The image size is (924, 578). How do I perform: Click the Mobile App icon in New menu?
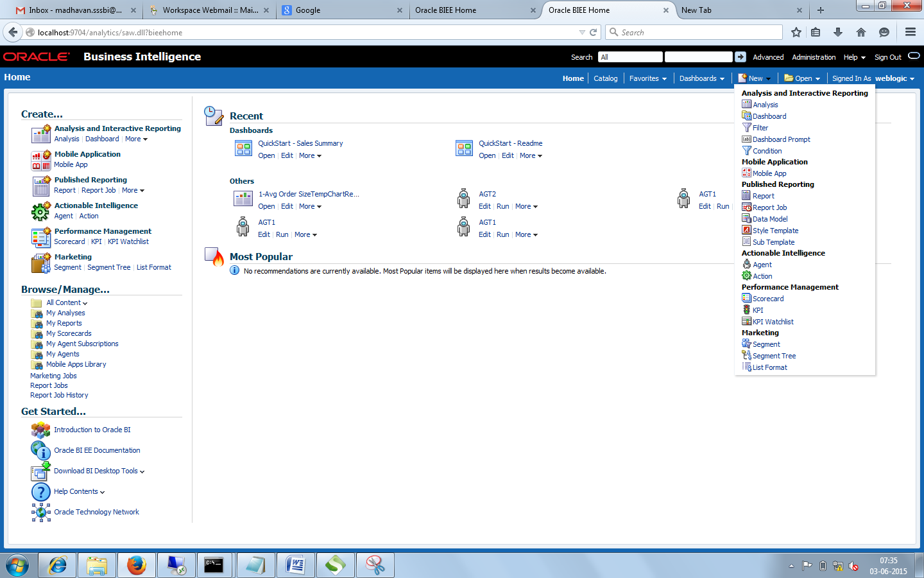click(746, 173)
